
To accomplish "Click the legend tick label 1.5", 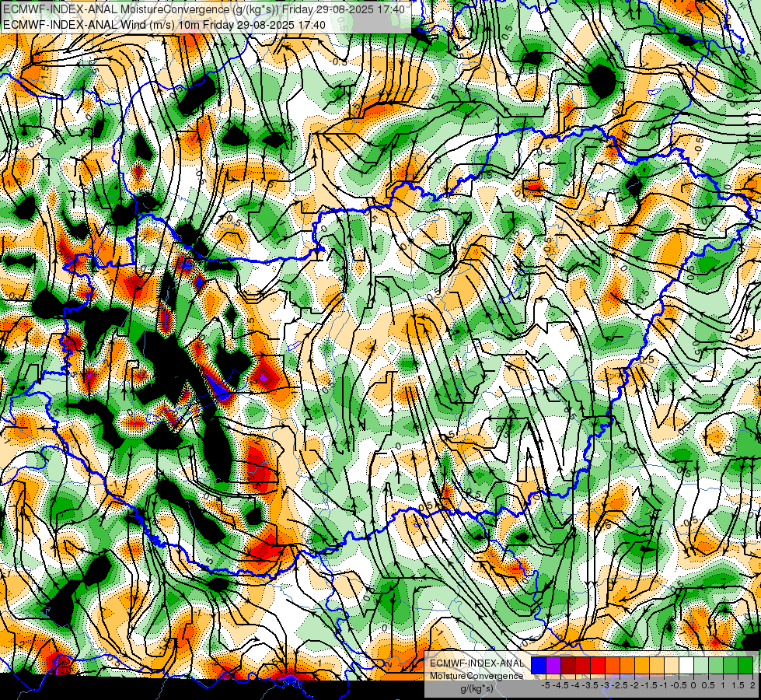I will point(738,685).
